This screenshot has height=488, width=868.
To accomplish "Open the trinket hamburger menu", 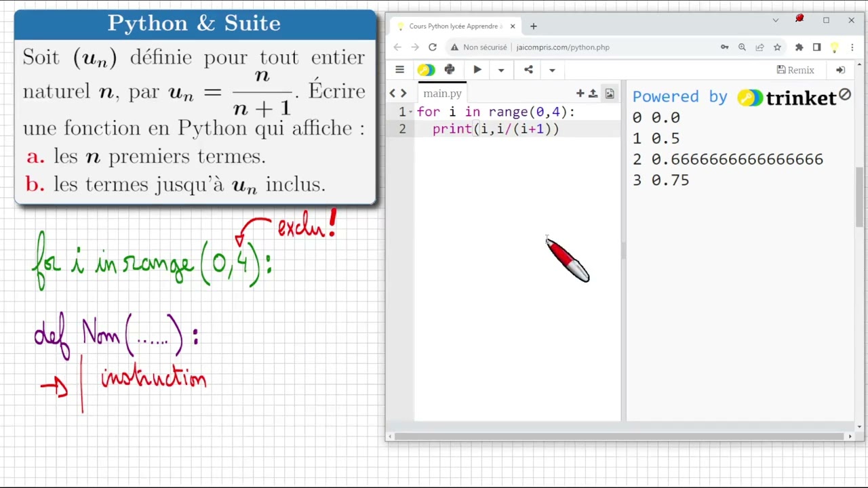I will click(399, 70).
